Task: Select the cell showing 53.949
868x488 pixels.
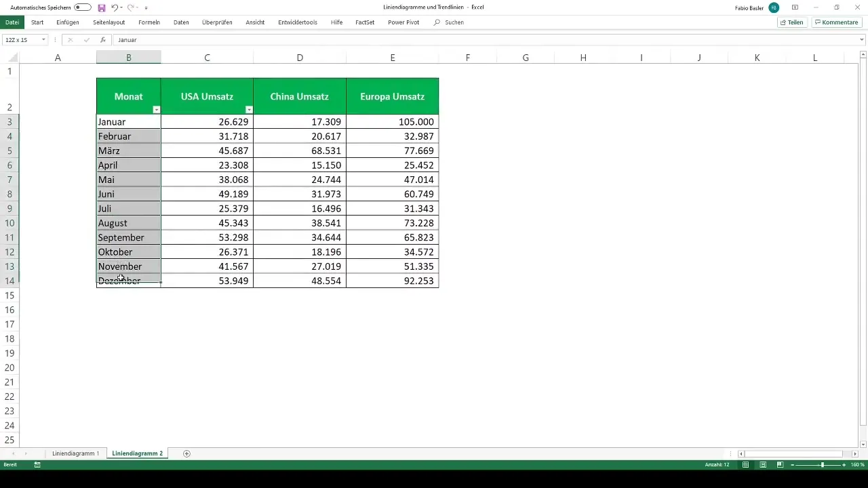Action: tap(207, 281)
